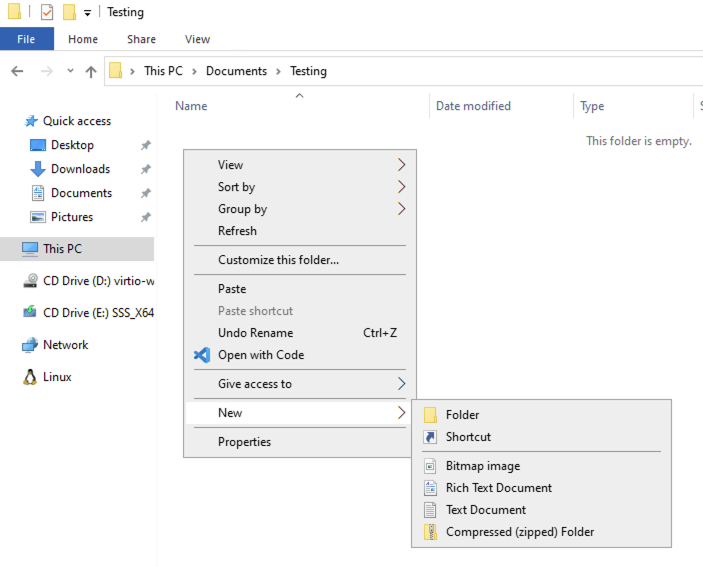Click the properties checkmark icon in title bar

47,12
